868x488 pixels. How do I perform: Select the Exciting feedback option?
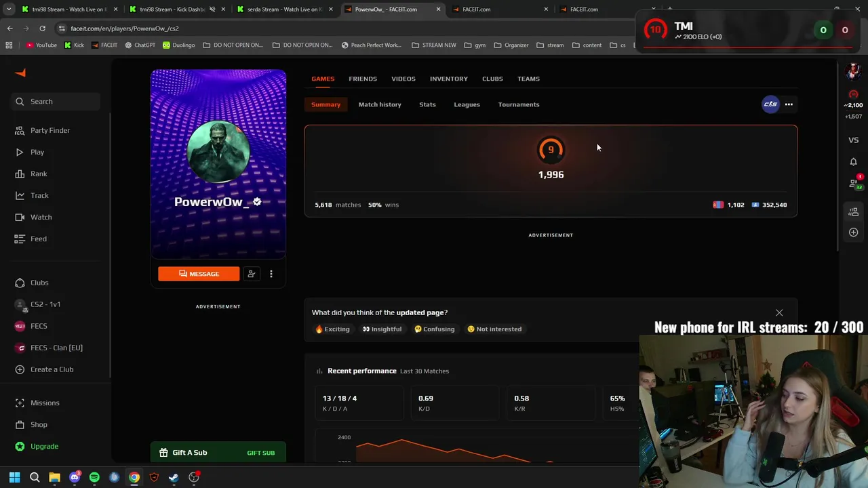coord(332,329)
